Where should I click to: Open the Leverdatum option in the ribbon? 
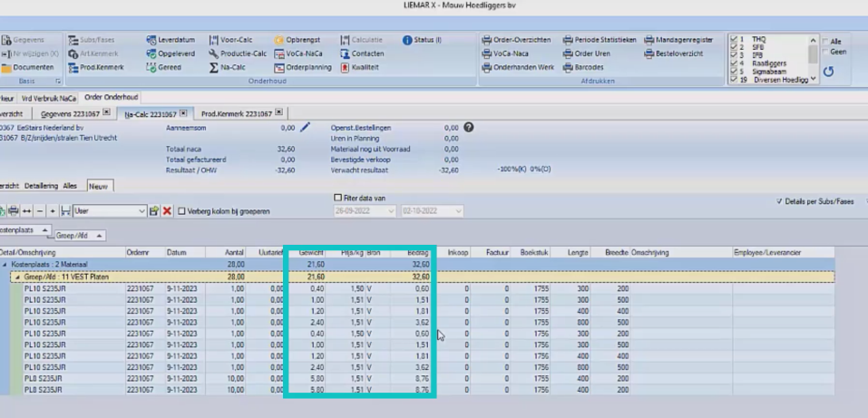point(170,40)
